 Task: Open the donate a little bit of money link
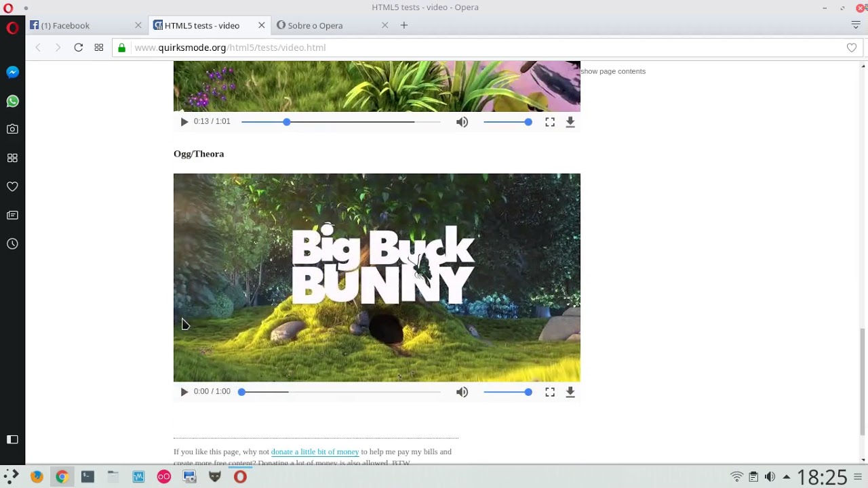(315, 451)
